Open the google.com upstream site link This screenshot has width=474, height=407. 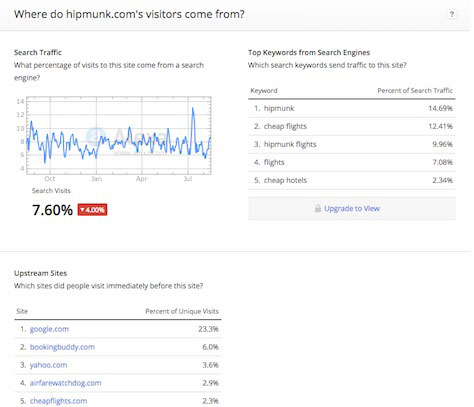(x=49, y=329)
